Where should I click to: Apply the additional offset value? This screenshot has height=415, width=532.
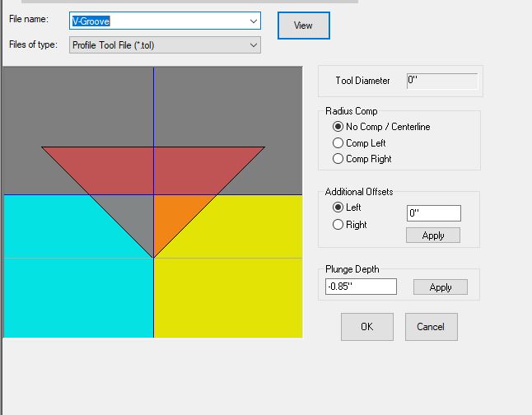[433, 235]
